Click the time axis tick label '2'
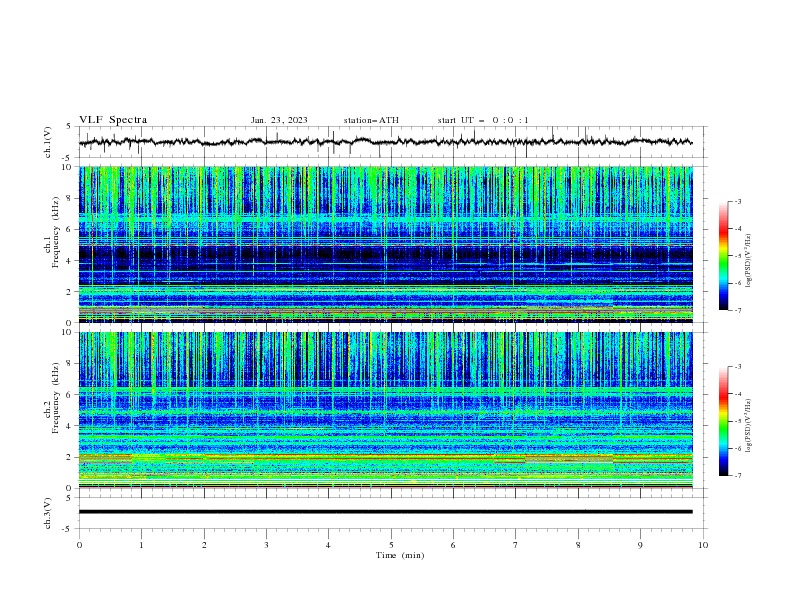This screenshot has width=792, height=612. click(x=204, y=545)
